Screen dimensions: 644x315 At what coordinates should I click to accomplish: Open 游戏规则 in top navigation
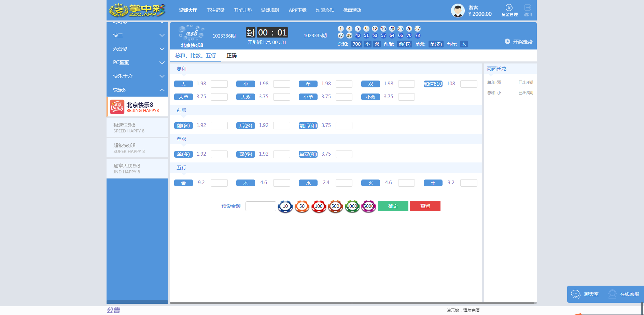(270, 10)
